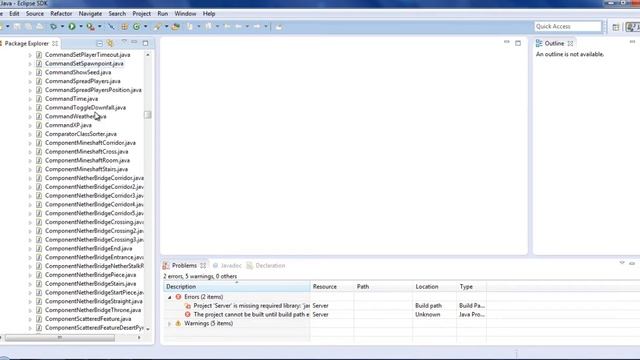640x360 pixels.
Task: Sort by the Location column header
Action: pos(435,287)
